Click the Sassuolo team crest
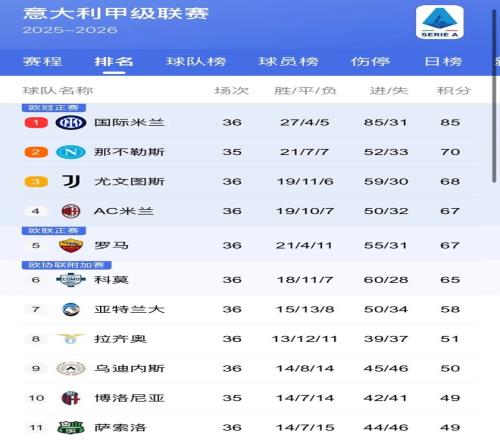The image size is (500, 440). click(x=71, y=427)
